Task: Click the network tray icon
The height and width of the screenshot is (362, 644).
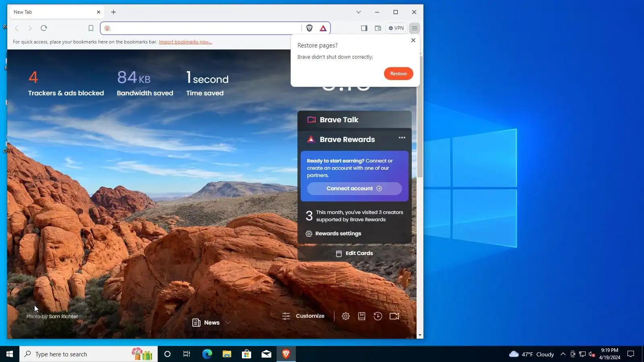Action: point(582,354)
